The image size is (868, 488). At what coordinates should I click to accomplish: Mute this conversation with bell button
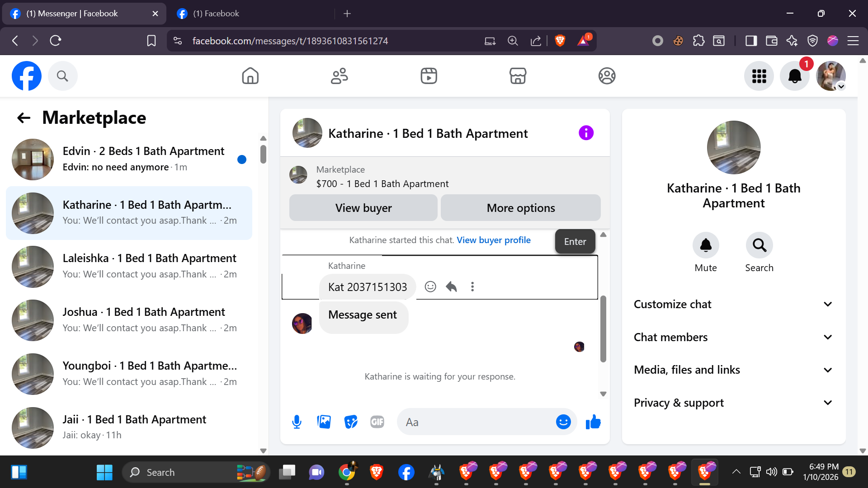click(705, 245)
